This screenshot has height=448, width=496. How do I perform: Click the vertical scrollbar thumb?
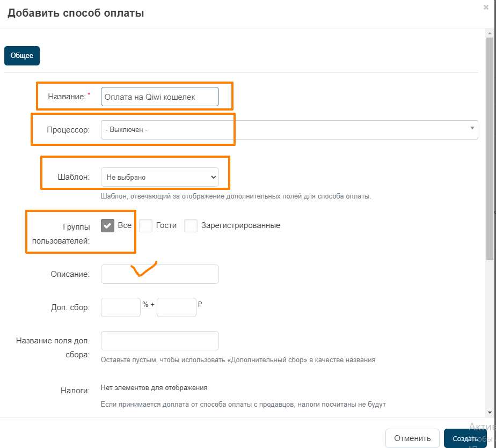pyautogui.click(x=490, y=149)
